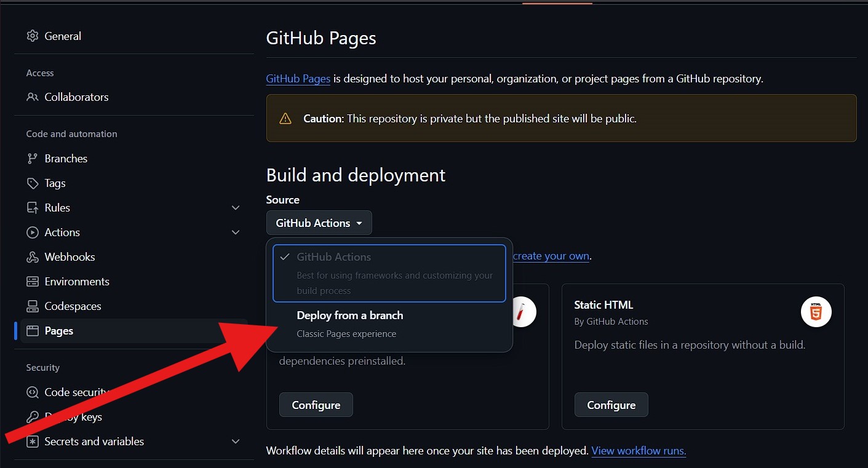Expand the Rules section chevron
Viewport: 868px width, 468px height.
[236, 207]
